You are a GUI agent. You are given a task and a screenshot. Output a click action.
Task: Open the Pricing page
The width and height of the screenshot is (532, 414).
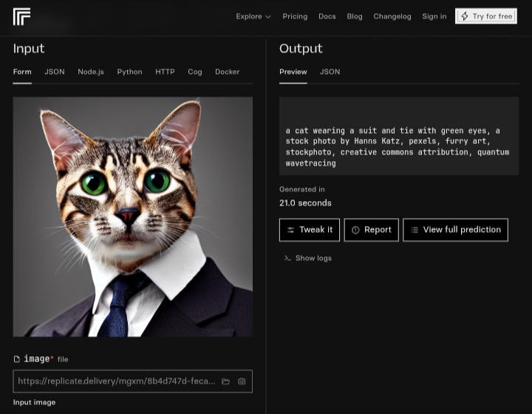[295, 16]
